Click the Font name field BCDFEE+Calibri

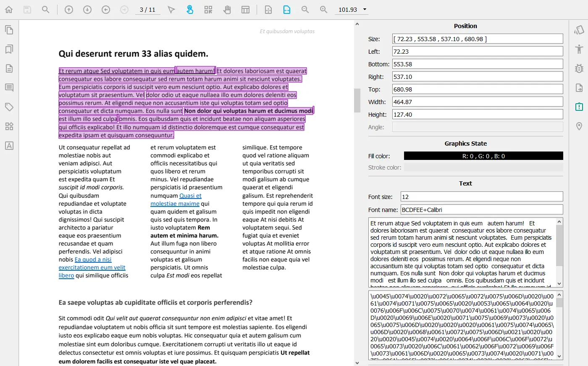[x=482, y=209]
